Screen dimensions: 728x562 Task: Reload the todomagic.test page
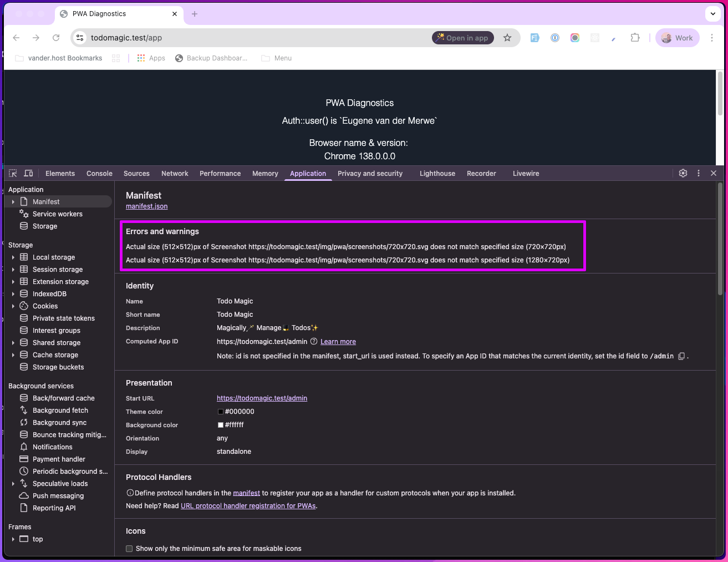click(56, 38)
